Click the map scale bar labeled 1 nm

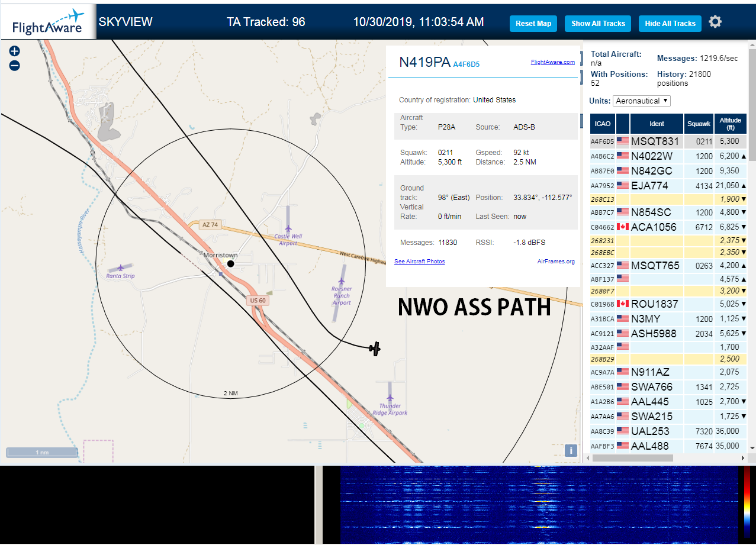coord(42,453)
